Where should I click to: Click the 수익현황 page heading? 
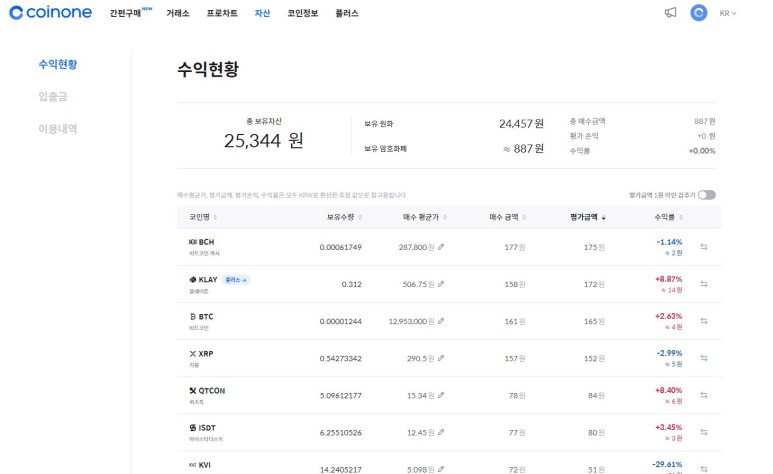208,69
